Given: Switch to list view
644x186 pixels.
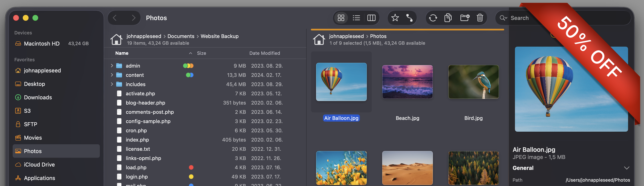Looking at the screenshot, I should pyautogui.click(x=356, y=18).
